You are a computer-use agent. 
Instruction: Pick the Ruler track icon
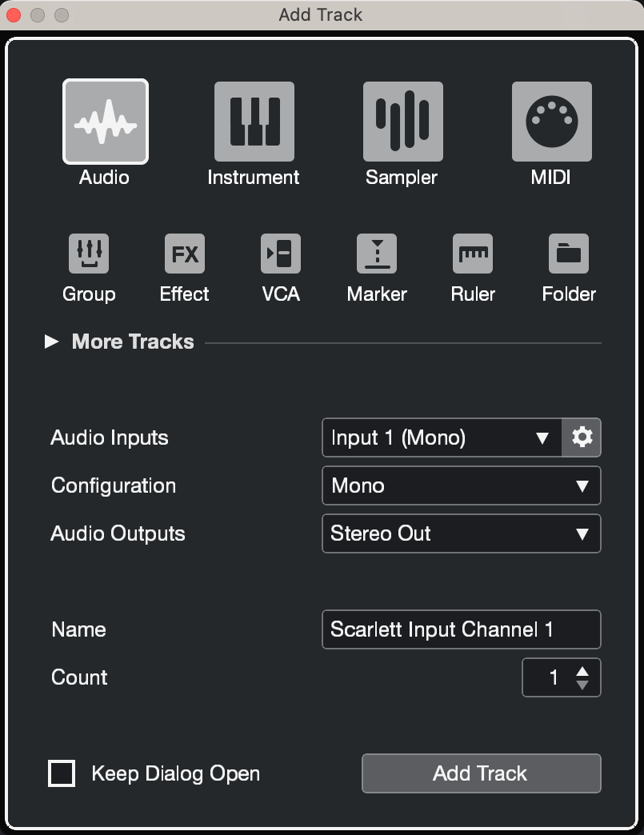[x=472, y=254]
